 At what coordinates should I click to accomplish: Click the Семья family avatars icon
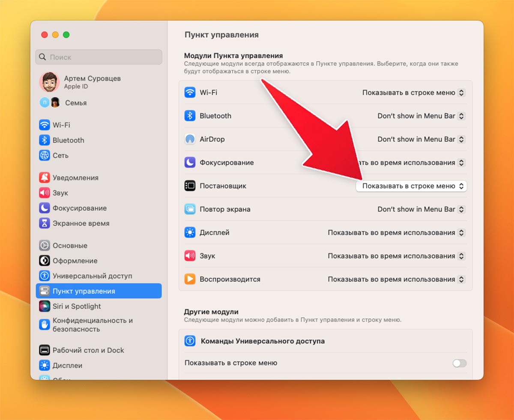[50, 103]
